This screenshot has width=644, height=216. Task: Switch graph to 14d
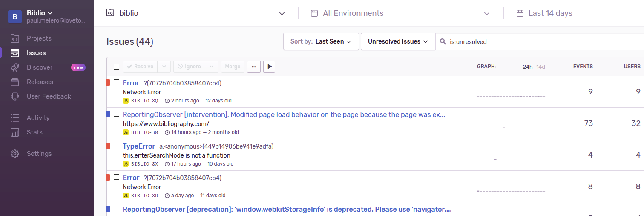[x=540, y=67]
